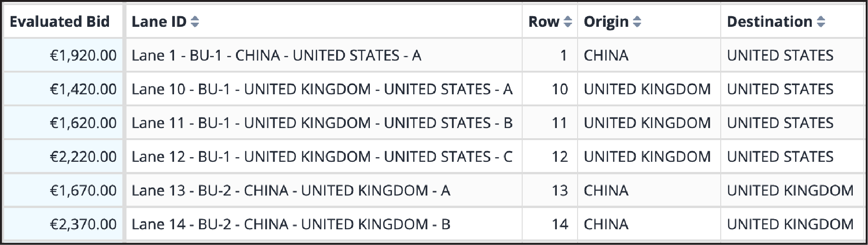Select the Origin header label
868x245 pixels.
[x=606, y=22]
